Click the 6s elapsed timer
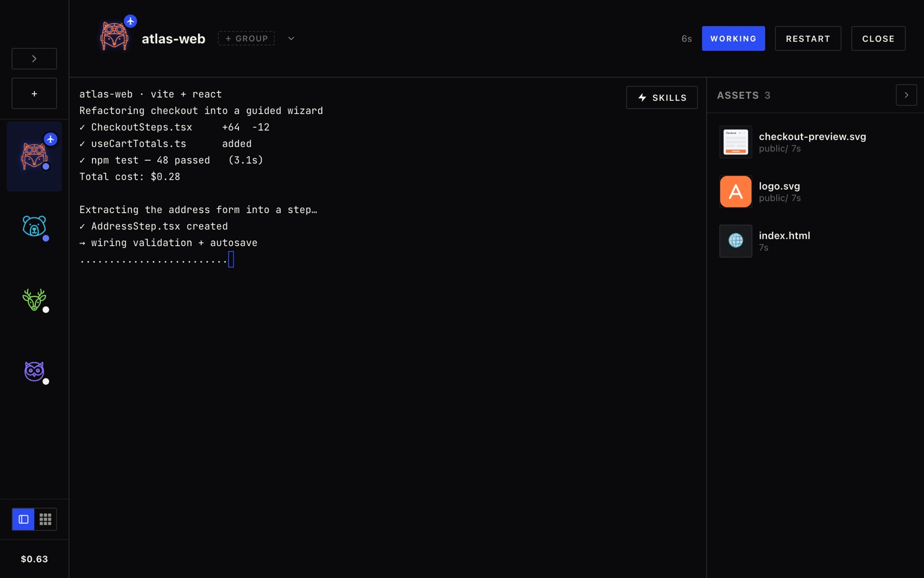The width and height of the screenshot is (924, 578). pos(687,39)
